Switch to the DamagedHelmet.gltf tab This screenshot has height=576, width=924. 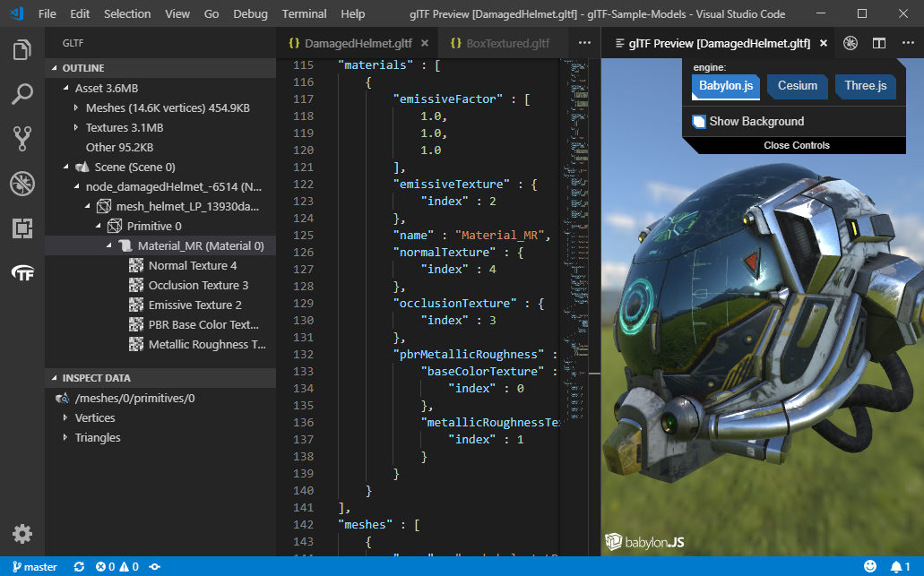pos(358,43)
